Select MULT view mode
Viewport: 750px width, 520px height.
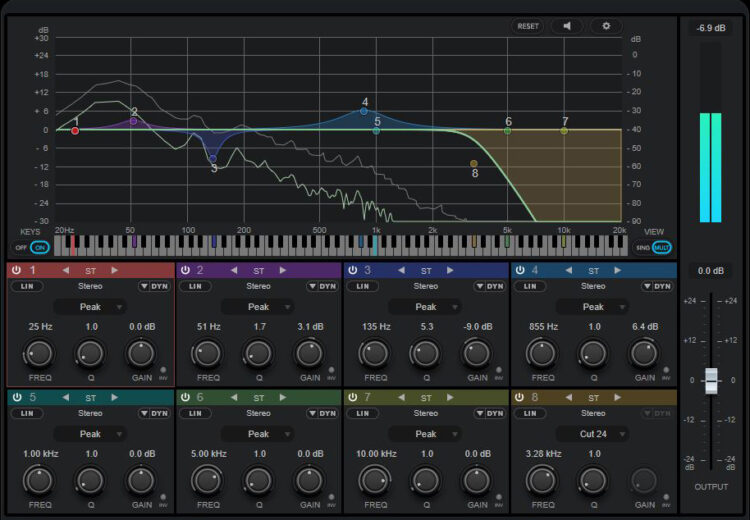pos(662,247)
